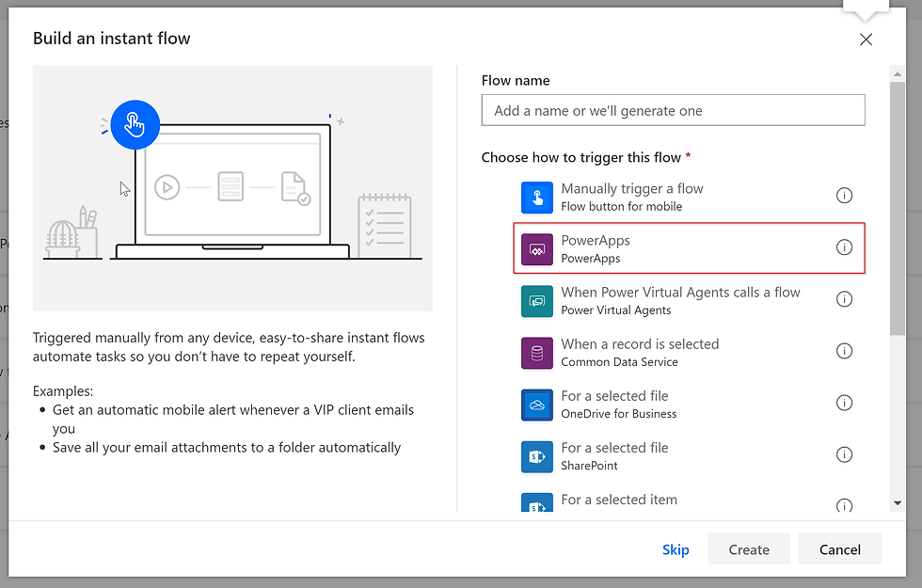Click the Flow name input field
The height and width of the screenshot is (588, 922).
tap(673, 110)
